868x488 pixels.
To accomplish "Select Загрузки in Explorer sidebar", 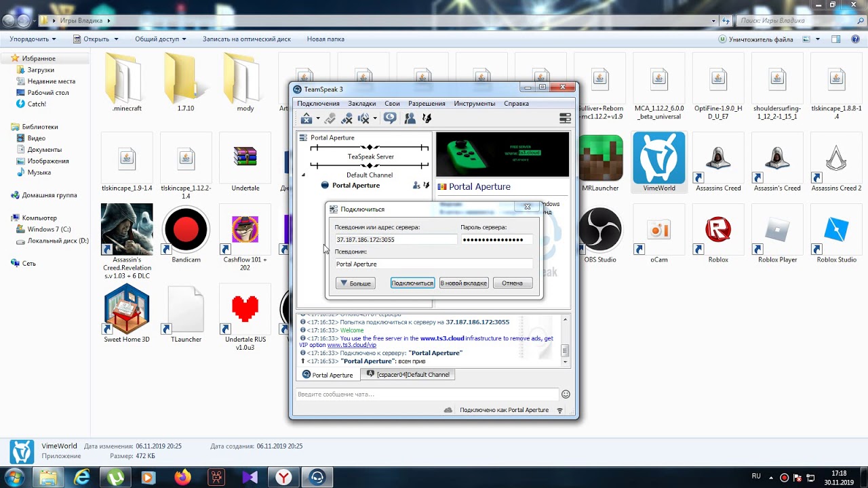I will (x=41, y=70).
